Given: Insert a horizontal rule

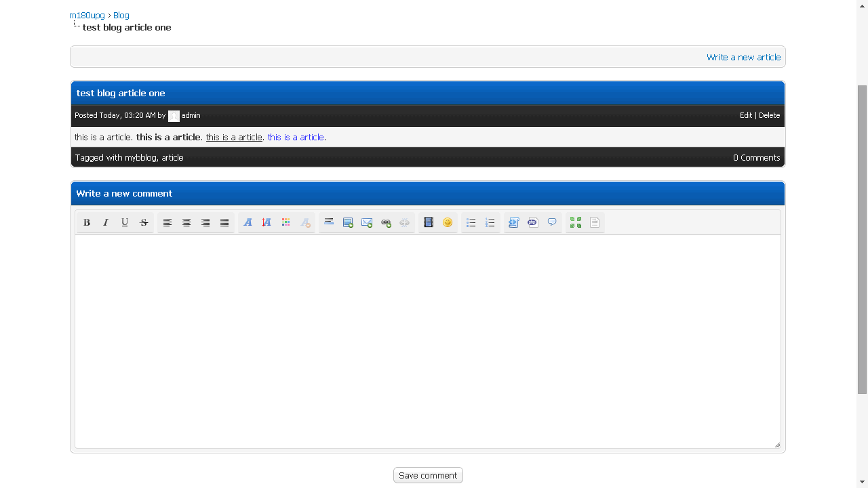Looking at the screenshot, I should [x=329, y=222].
